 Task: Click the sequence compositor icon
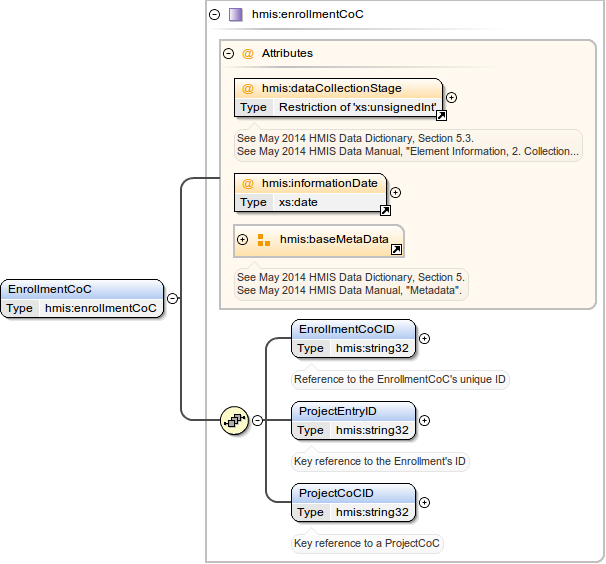click(234, 420)
